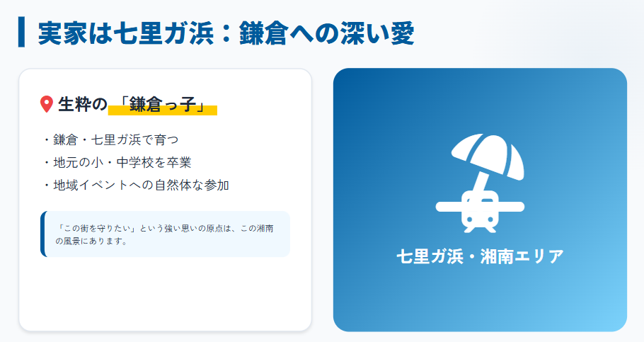Click the text 鎌倉への深い愛 in title
Image resolution: width=644 pixels, height=342 pixels.
326,33
